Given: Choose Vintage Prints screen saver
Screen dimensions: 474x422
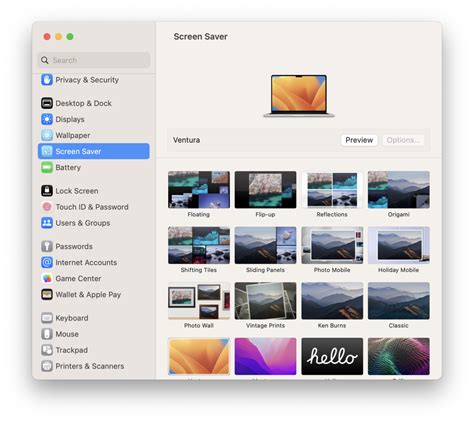Looking at the screenshot, I should (265, 301).
